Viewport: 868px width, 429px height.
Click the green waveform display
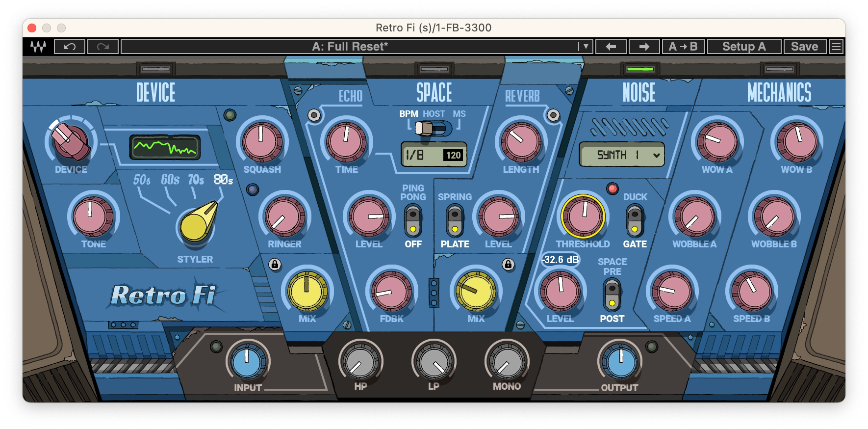point(165,147)
